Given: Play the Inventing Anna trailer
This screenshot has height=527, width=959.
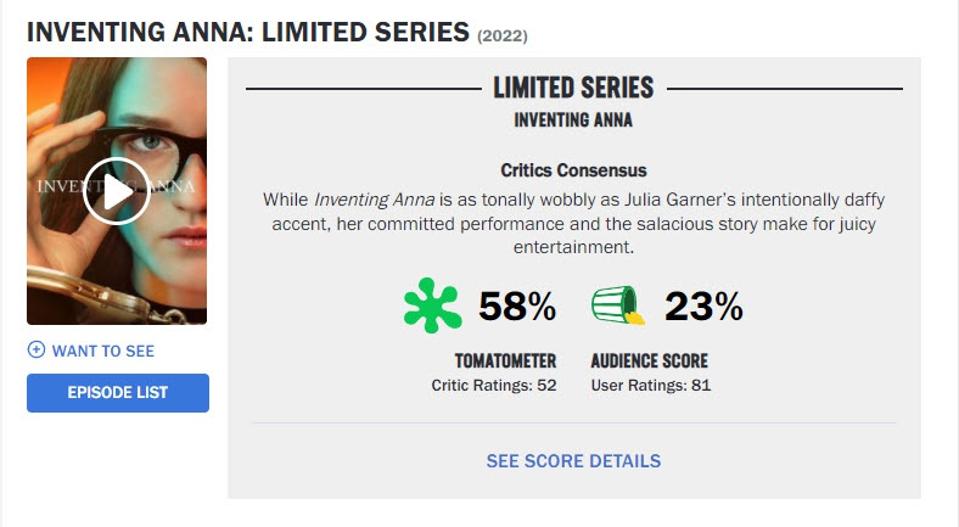Looking at the screenshot, I should [116, 191].
